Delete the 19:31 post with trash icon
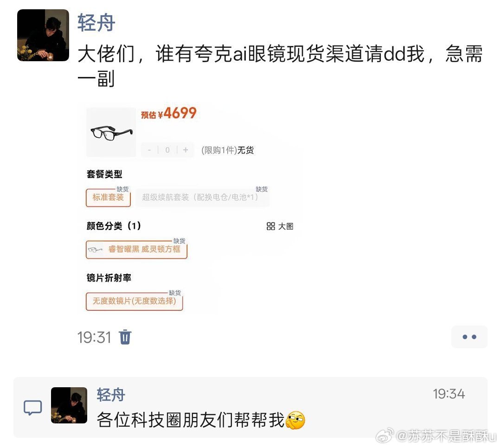501x448 pixels. tap(125, 337)
